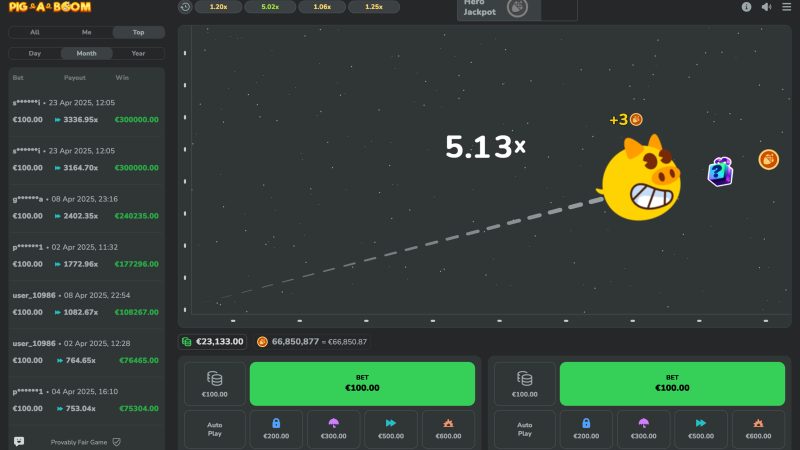Open the round history clock icon

(185, 7)
